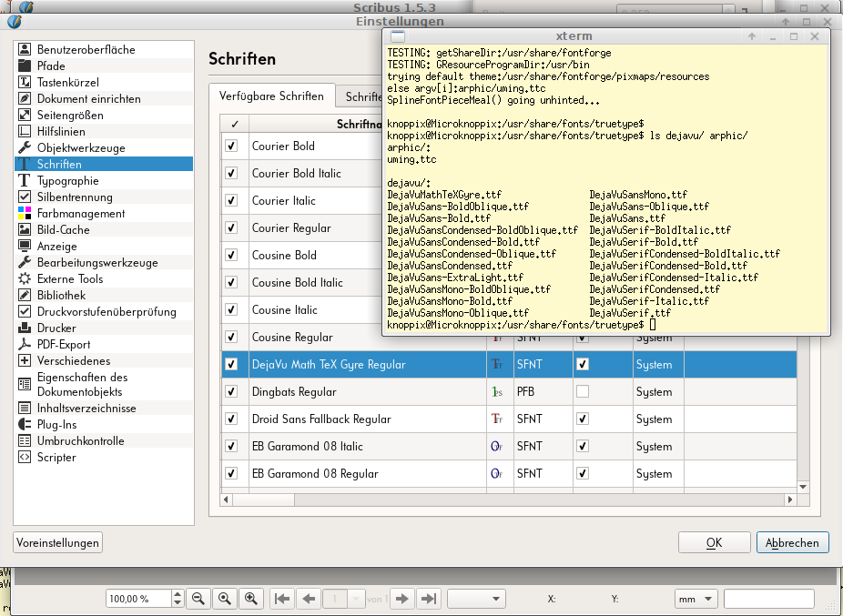Open Farbmanagement color icon
The height and width of the screenshot is (616, 843).
(x=25, y=214)
